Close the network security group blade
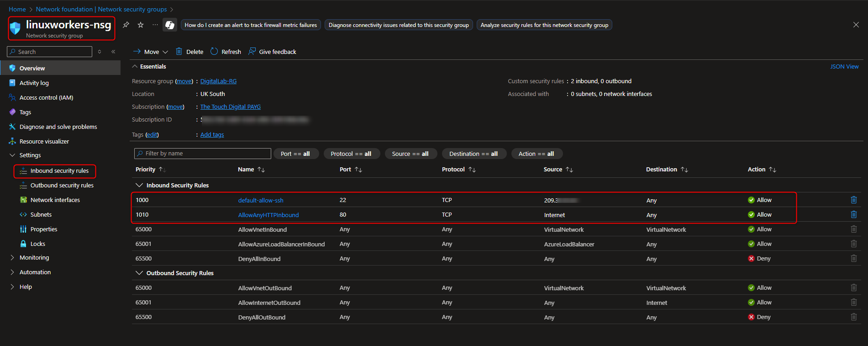The image size is (868, 346). coord(856,25)
